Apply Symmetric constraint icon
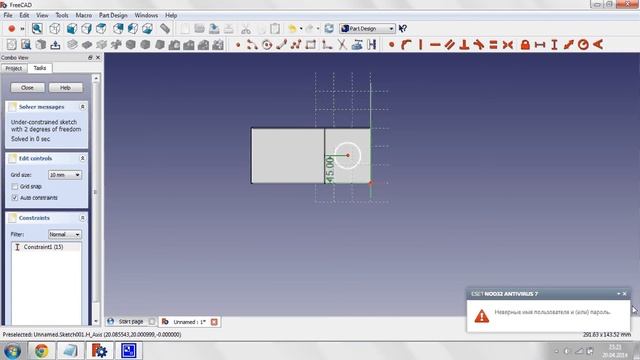This screenshot has height=360, width=640. tap(508, 44)
